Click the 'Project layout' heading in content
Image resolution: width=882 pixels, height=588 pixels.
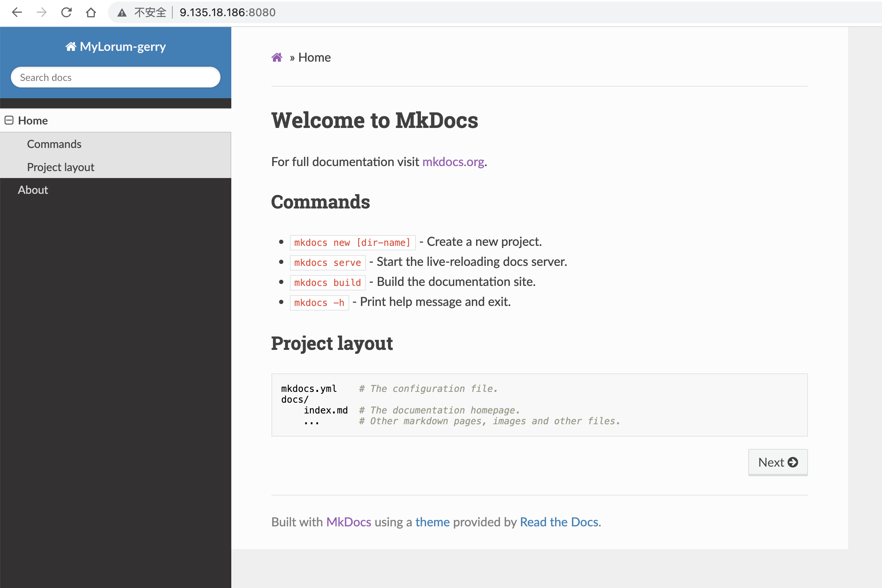click(x=332, y=343)
